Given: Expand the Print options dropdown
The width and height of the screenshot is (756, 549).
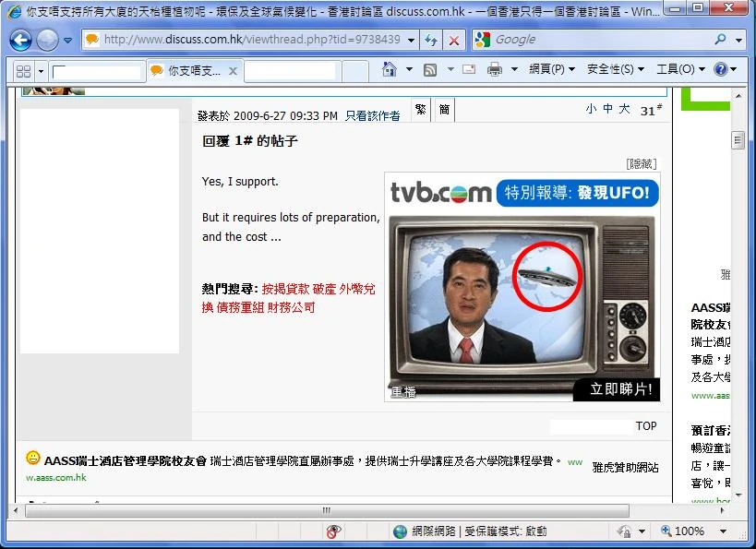Looking at the screenshot, I should pyautogui.click(x=514, y=69).
